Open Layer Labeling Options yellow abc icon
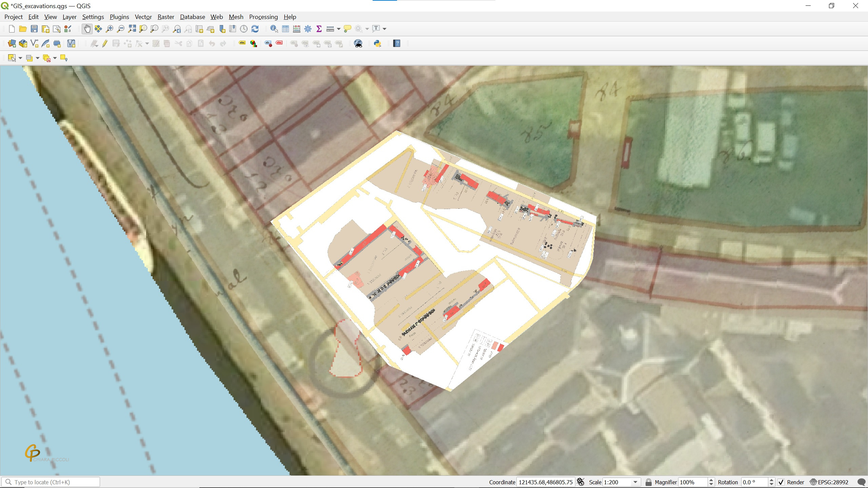Image resolution: width=868 pixels, height=488 pixels. [242, 43]
